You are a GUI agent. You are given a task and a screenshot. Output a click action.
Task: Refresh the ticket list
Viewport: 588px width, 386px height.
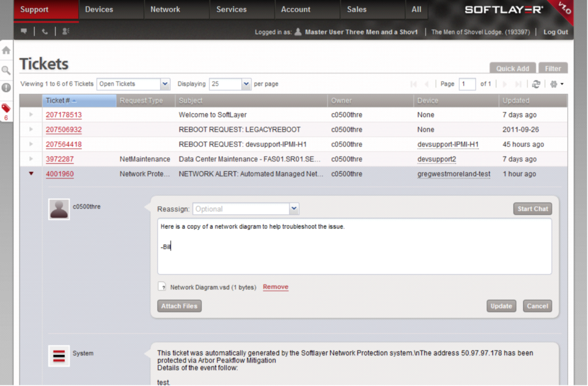coord(536,84)
